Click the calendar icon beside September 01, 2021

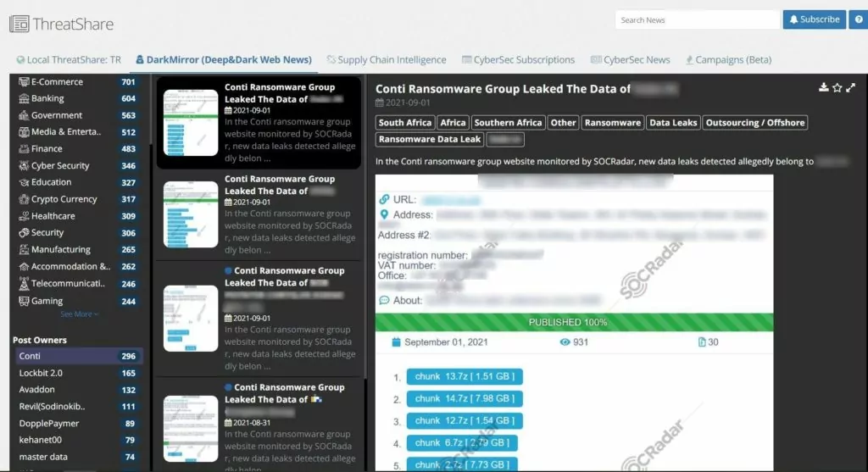pyautogui.click(x=396, y=342)
